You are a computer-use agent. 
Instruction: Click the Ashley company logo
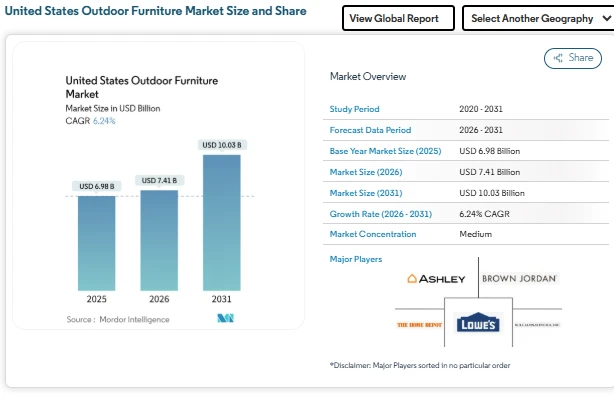point(436,278)
